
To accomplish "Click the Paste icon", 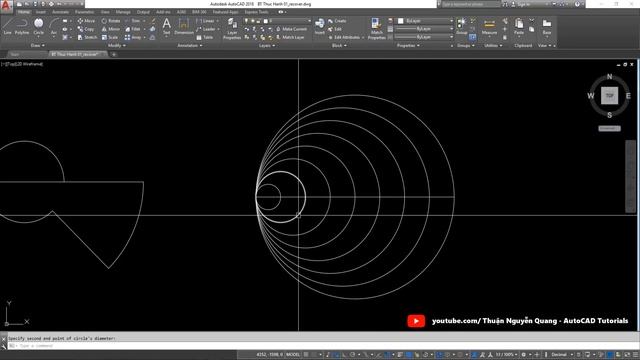I will coord(519,27).
